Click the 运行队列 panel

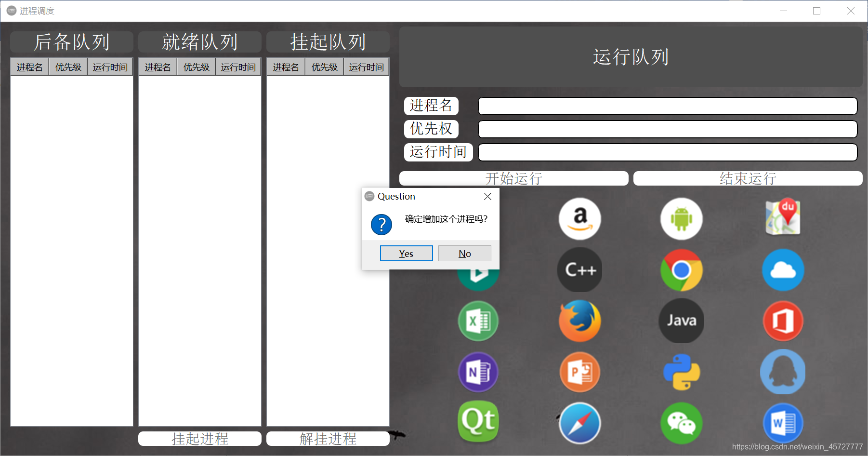[631, 57]
